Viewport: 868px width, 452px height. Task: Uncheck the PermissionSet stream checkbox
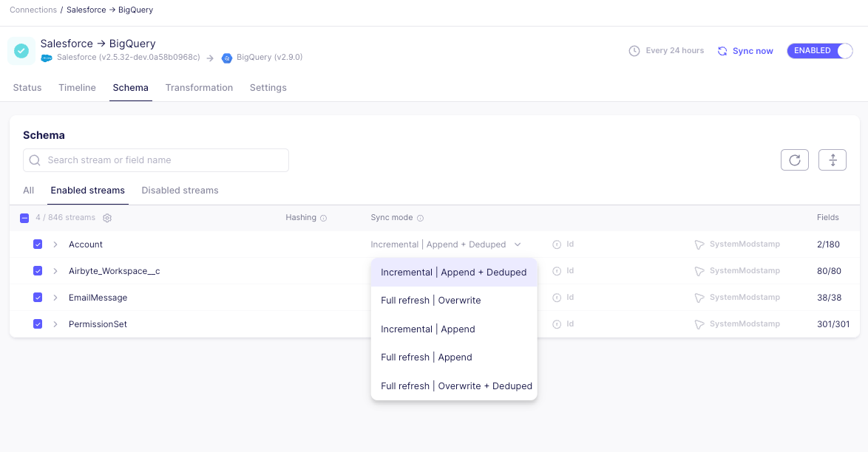pyautogui.click(x=38, y=323)
